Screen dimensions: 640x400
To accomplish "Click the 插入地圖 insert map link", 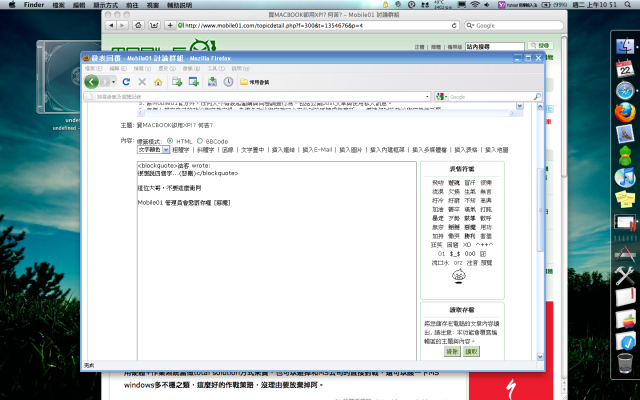I will click(x=497, y=150).
